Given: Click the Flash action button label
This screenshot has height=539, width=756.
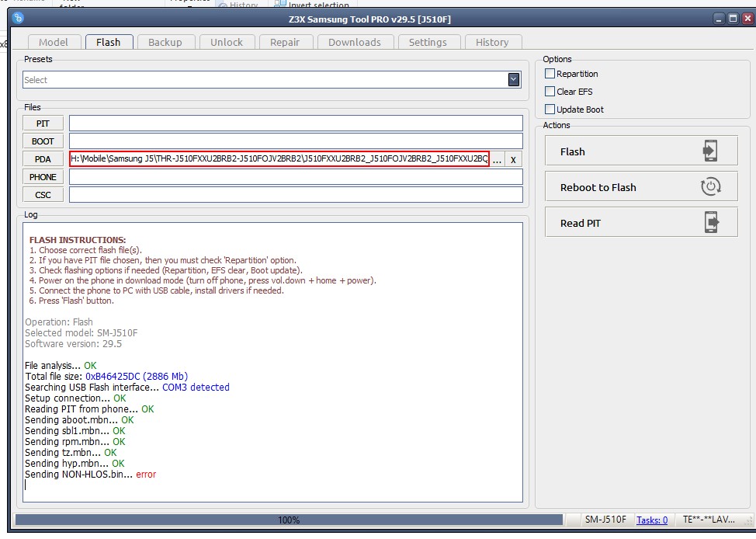Looking at the screenshot, I should pos(572,151).
